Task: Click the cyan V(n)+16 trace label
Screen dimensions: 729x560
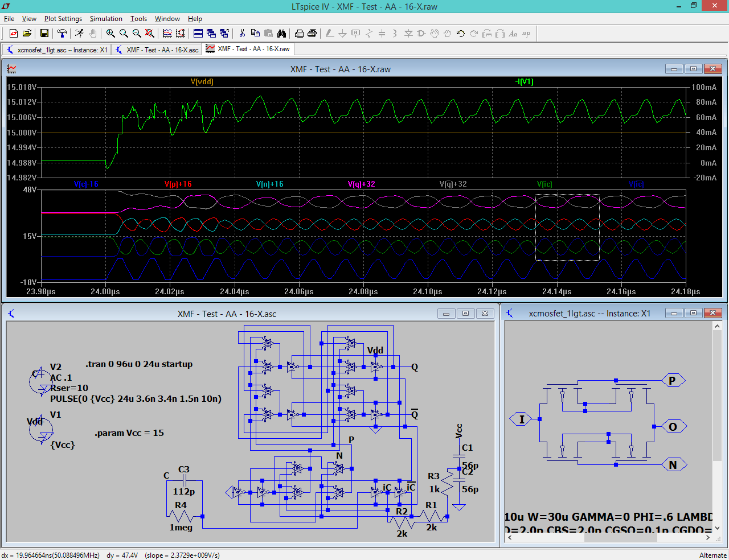Action: coord(269,184)
